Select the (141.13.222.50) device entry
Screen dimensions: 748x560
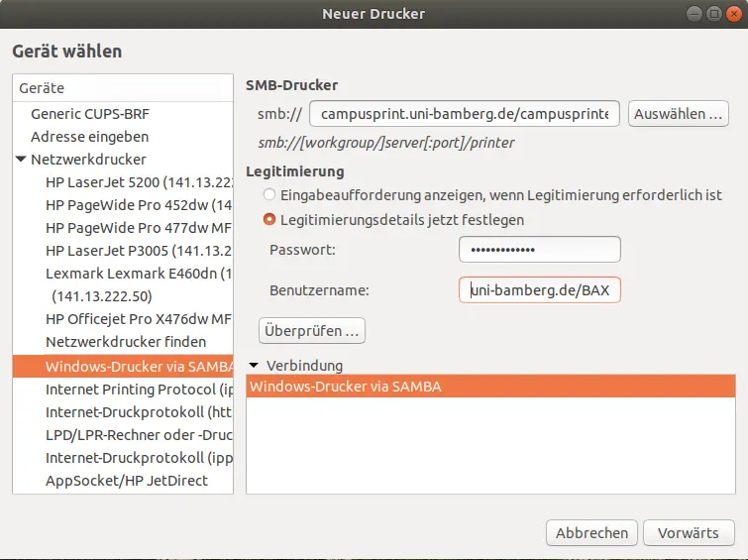click(123, 296)
